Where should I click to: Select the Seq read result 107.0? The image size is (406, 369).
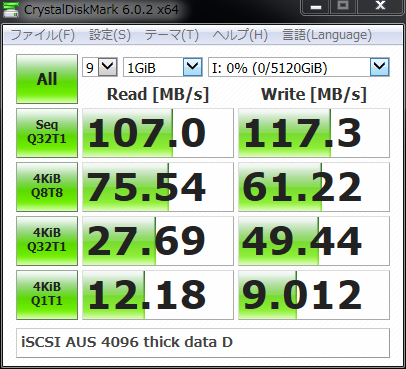(x=158, y=133)
